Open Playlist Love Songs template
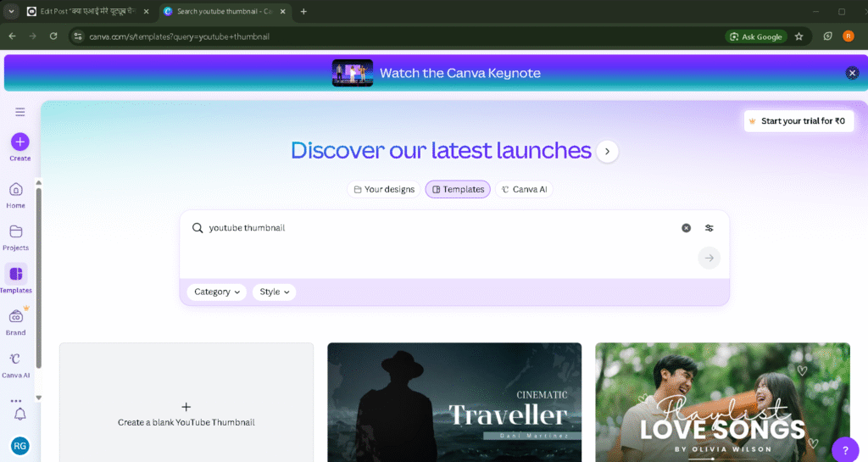The image size is (868, 462). click(x=722, y=403)
